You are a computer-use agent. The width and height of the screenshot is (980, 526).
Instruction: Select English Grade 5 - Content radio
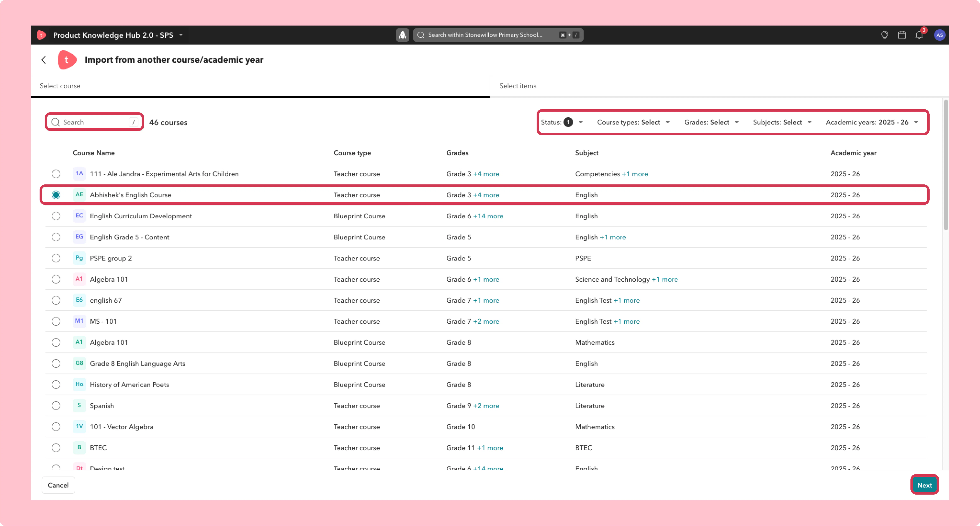[56, 237]
